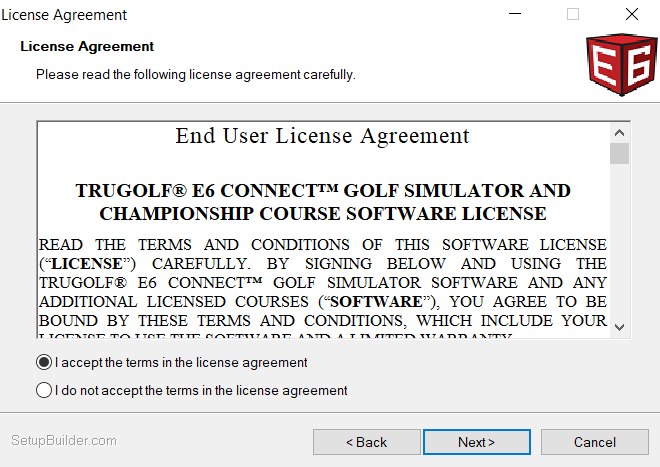Click the bold 'License Agreement' page header
The width and height of the screenshot is (660, 467).
point(87,47)
